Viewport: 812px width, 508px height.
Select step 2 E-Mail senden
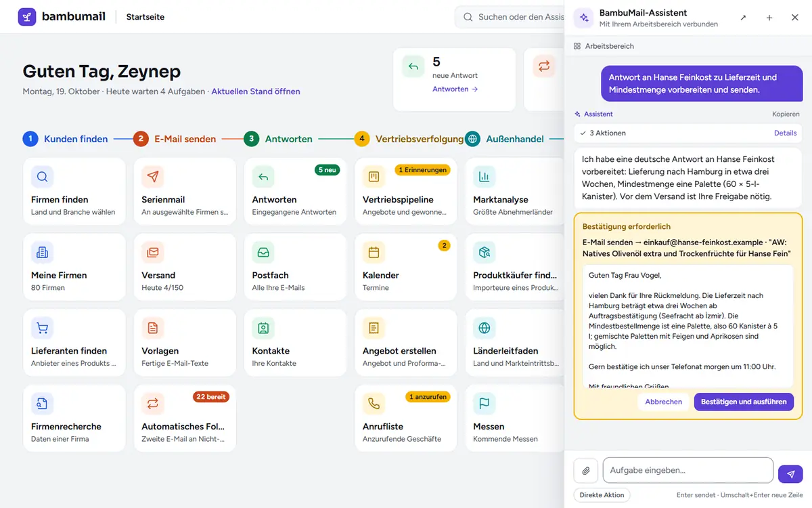[x=175, y=139]
